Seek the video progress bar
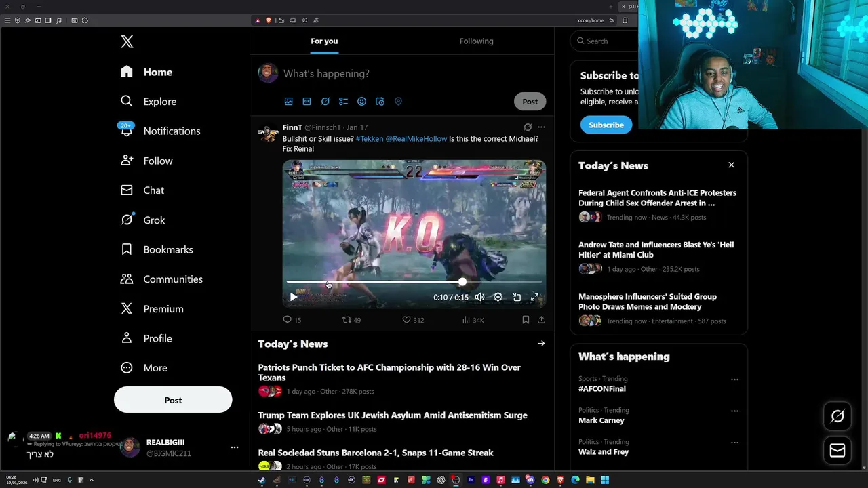The width and height of the screenshot is (868, 488). [414, 282]
